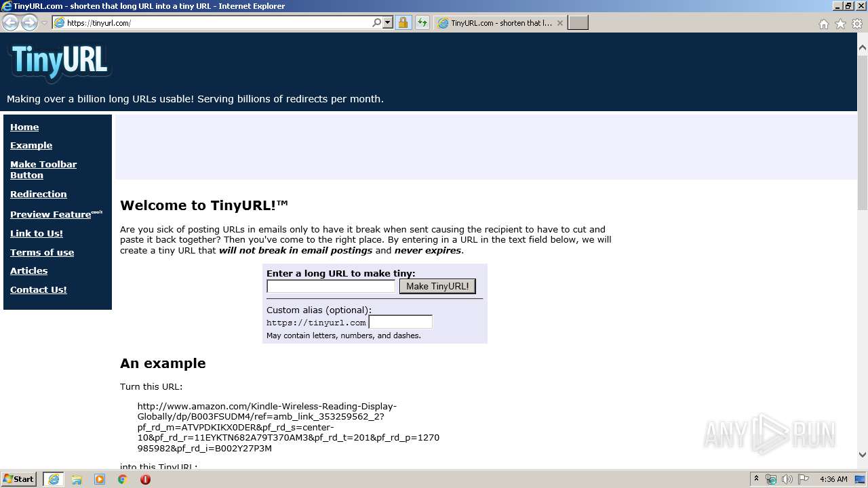Click the address bar URL field
This screenshot has width=868, height=488.
pyautogui.click(x=217, y=22)
